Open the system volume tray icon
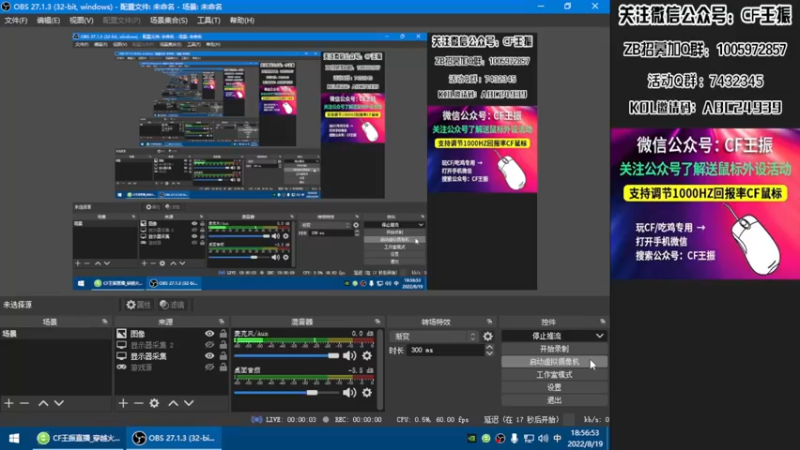Screen dimensions: 800x450 click(543, 438)
